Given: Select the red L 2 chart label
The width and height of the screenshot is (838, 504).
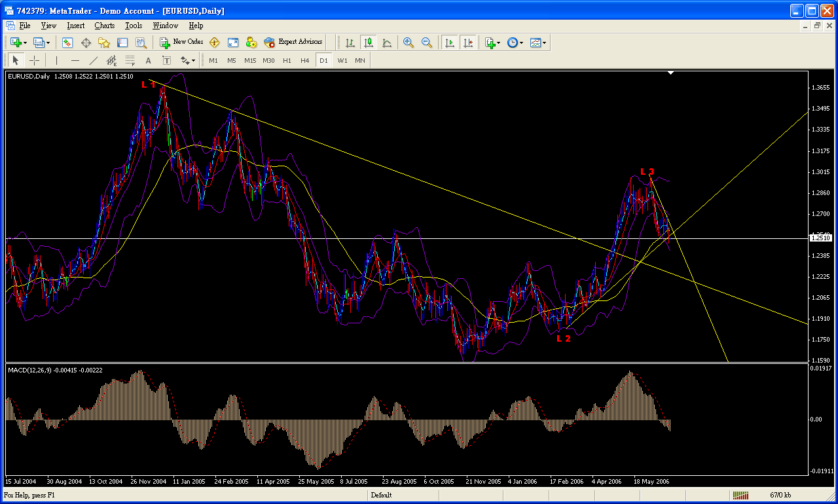Looking at the screenshot, I should (564, 338).
